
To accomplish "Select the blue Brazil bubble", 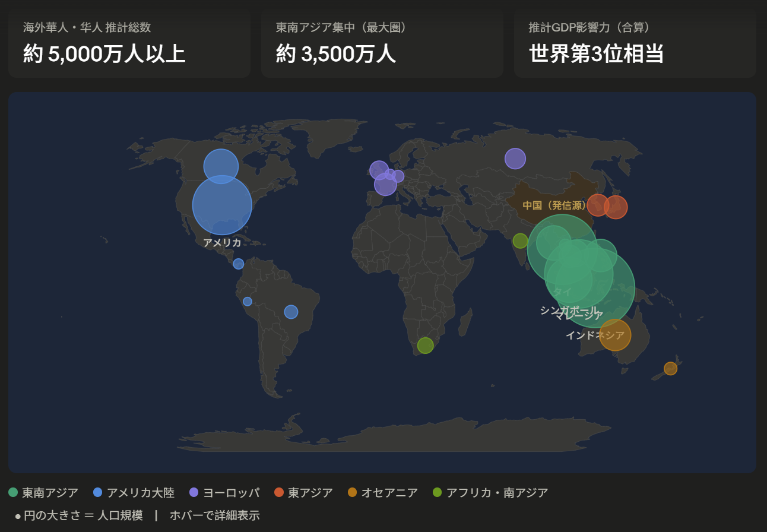I will pos(291,312).
